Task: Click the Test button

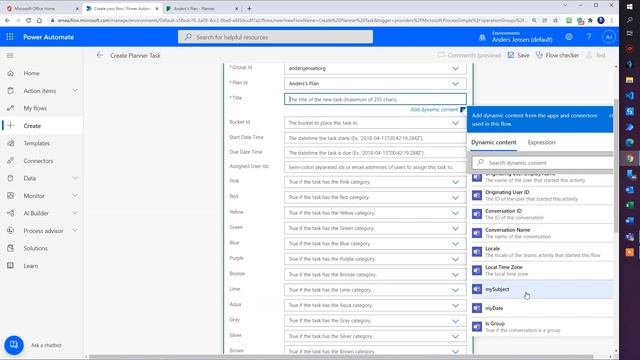Action: pos(596,55)
